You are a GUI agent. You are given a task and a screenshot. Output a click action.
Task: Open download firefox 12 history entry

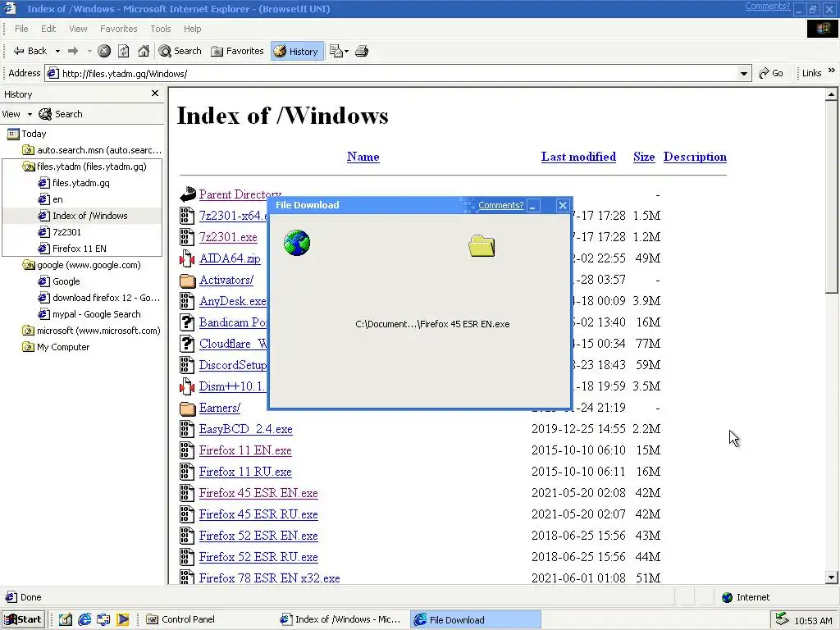[99, 298]
